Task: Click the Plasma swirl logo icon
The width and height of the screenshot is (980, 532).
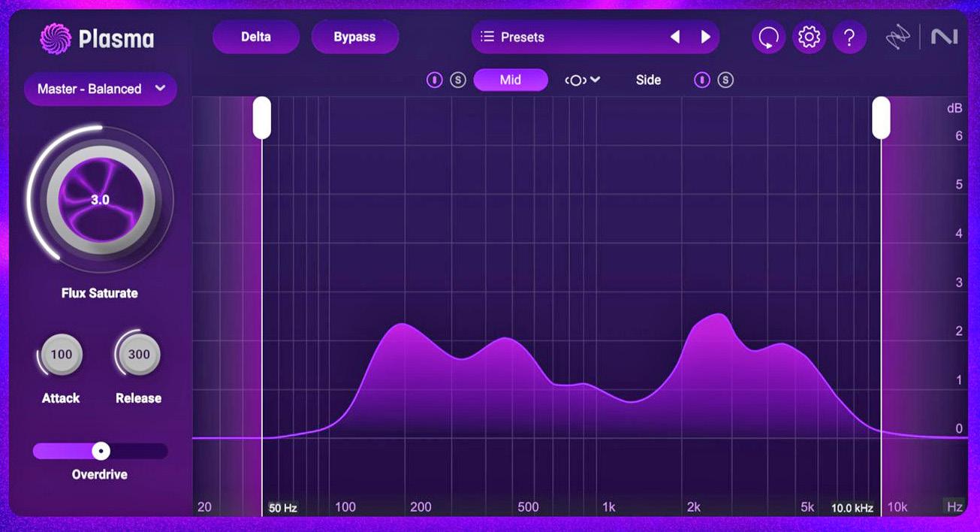Action: pos(55,38)
